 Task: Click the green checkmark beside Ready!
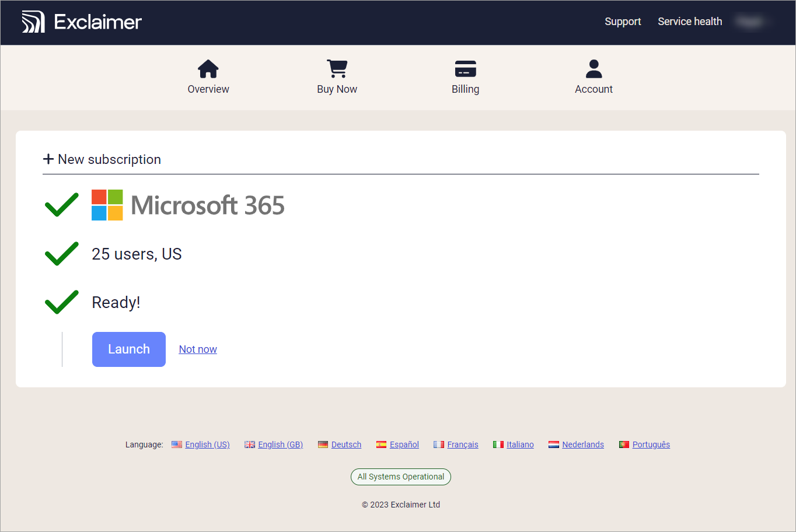(62, 302)
